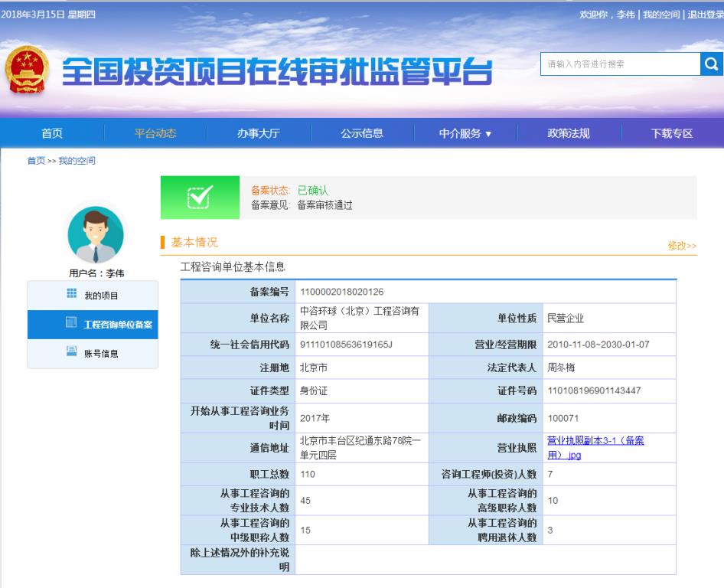Expand the 中介服务 dropdown menu
This screenshot has width=724, height=588.
tap(465, 134)
